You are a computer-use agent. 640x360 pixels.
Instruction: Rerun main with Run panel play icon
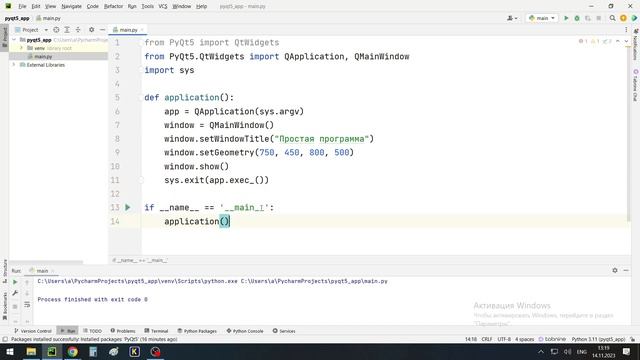tap(15, 282)
